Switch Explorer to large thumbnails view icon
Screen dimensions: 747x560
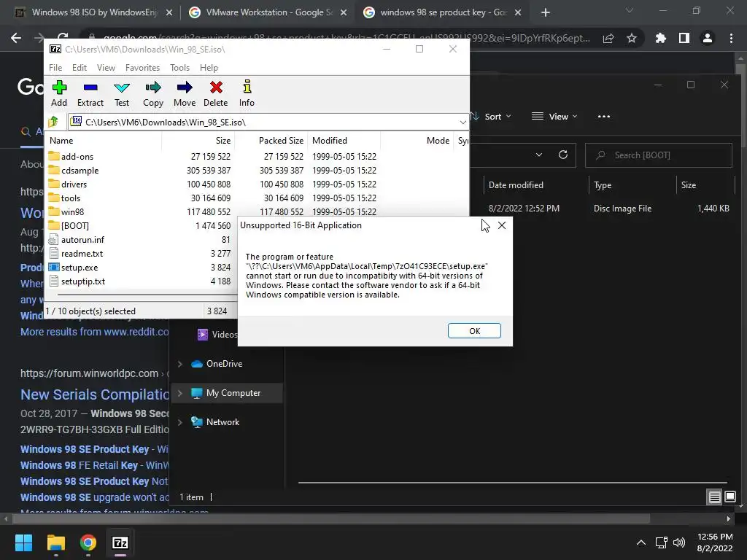(729, 497)
